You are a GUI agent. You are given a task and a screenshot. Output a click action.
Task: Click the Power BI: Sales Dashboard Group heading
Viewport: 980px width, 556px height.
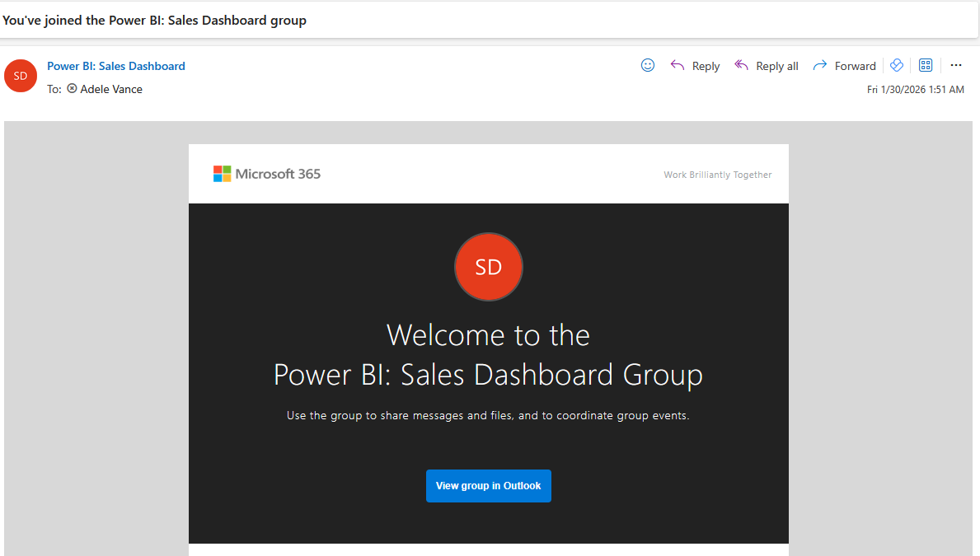coord(488,375)
